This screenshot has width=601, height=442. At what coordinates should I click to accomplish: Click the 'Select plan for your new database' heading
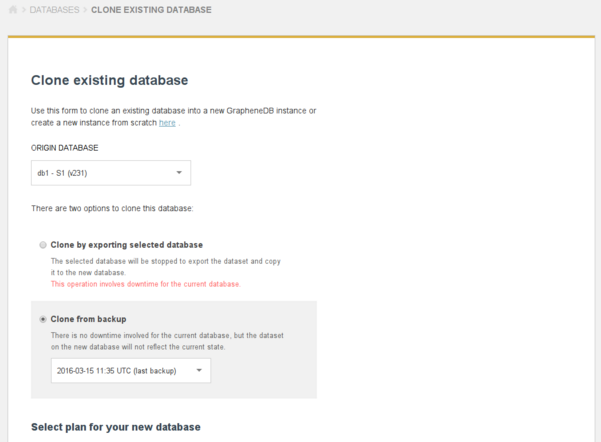pyautogui.click(x=116, y=427)
